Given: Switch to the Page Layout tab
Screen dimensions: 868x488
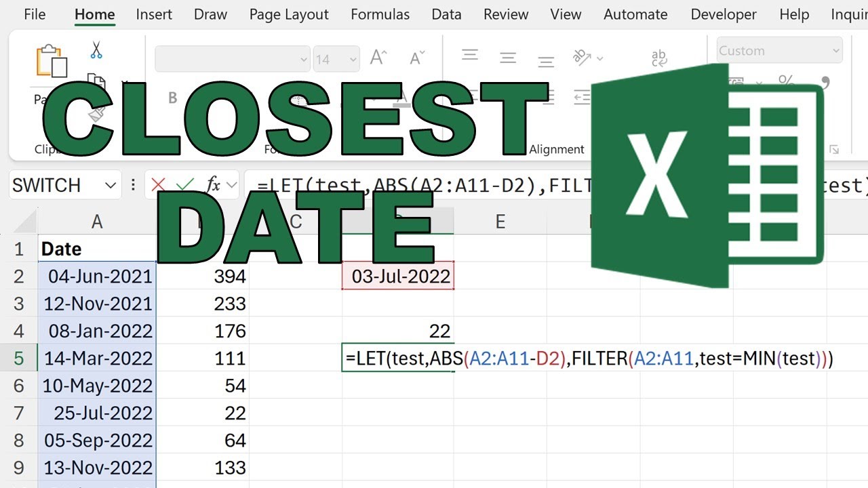Looking at the screenshot, I should tap(289, 14).
